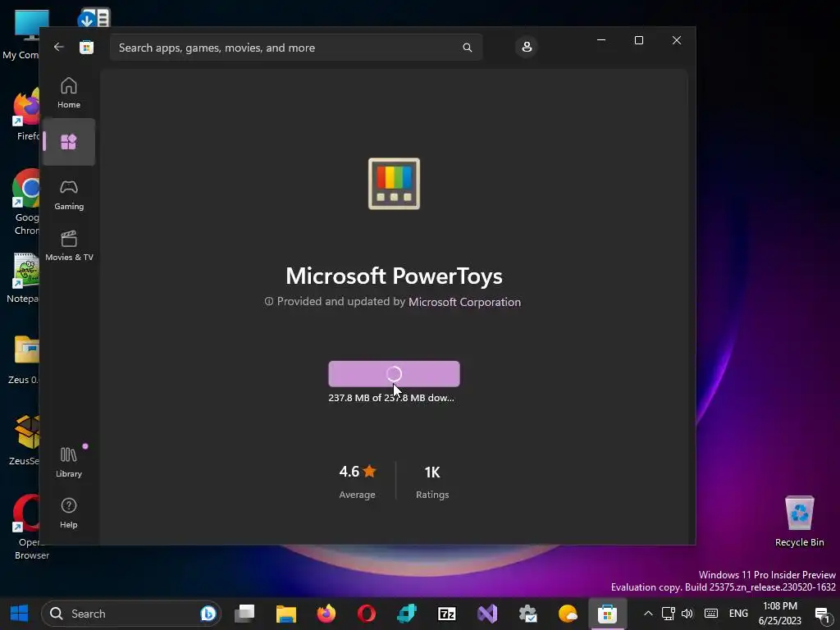Viewport: 840px width, 630px height.
Task: Select the My Computer desktop icon
Action: point(25,34)
